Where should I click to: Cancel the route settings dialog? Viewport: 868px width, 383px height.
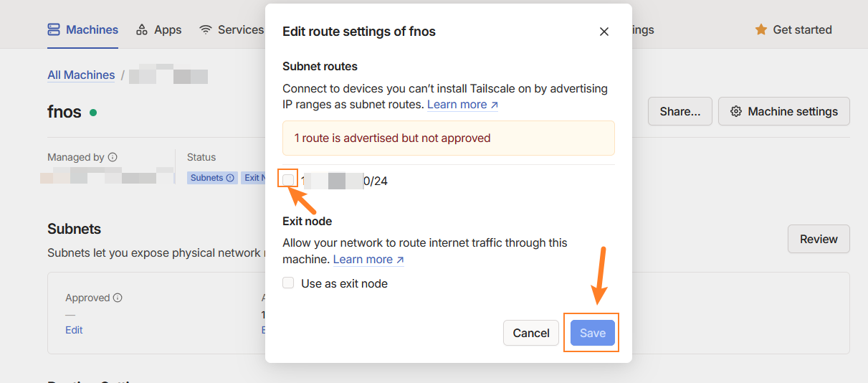(x=531, y=333)
